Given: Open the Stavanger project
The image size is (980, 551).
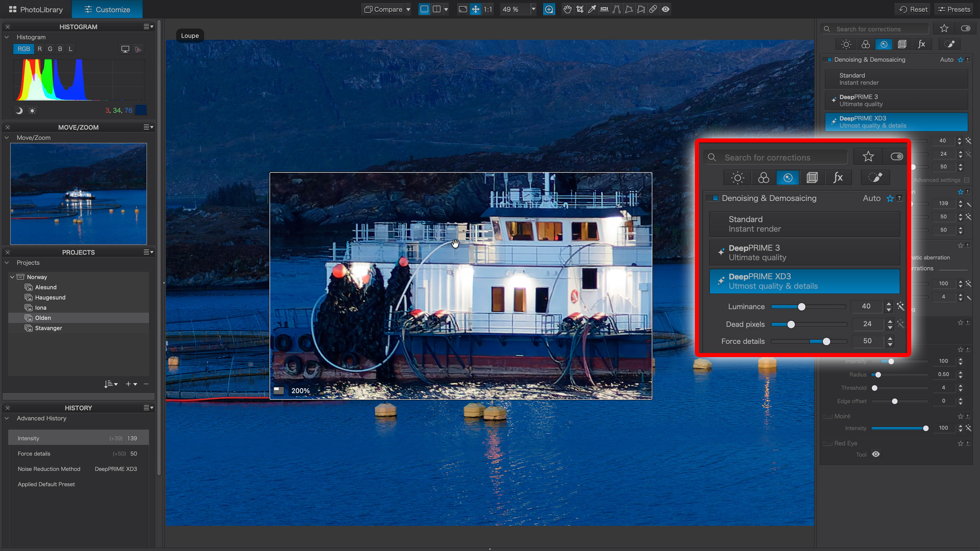Looking at the screenshot, I should pyautogui.click(x=78, y=328).
